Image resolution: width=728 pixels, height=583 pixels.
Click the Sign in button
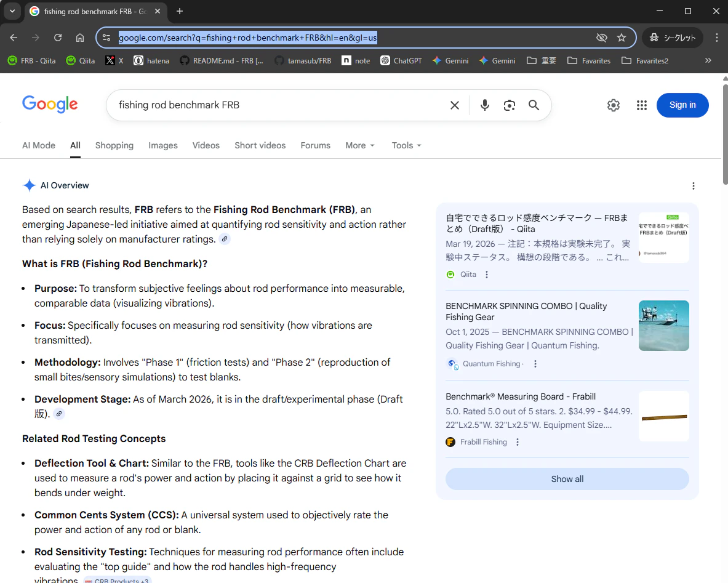point(682,105)
